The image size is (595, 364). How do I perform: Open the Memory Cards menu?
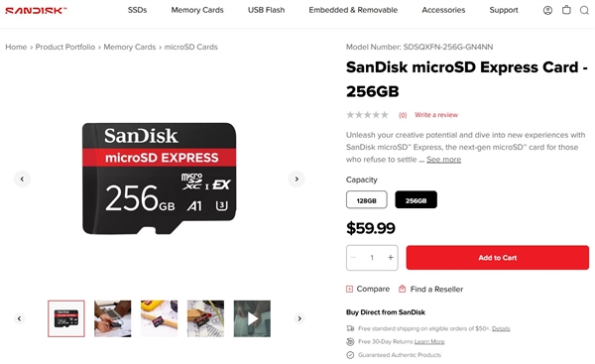(x=197, y=10)
